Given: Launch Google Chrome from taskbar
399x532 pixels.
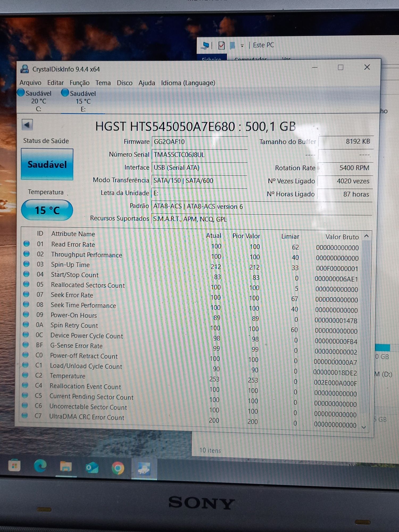Looking at the screenshot, I should click(x=118, y=468).
